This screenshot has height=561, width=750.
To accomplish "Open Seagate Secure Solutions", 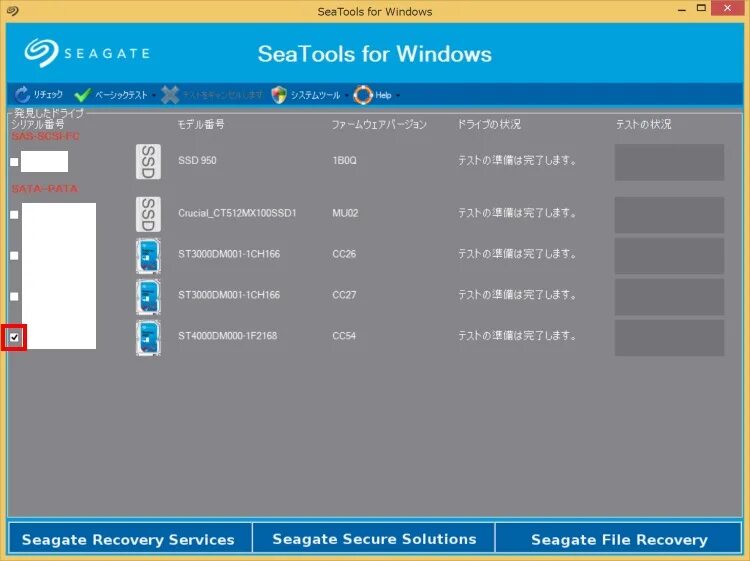I will pyautogui.click(x=374, y=539).
